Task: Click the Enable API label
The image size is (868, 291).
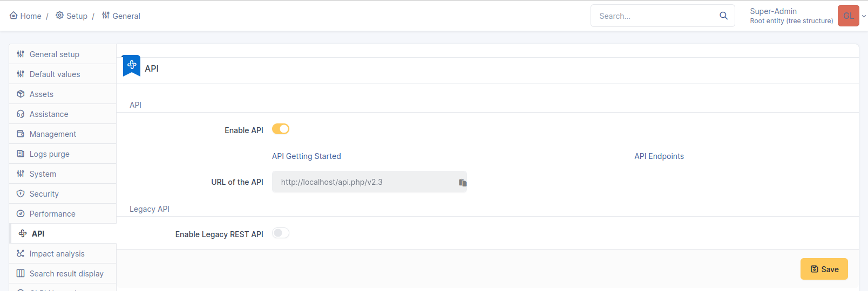Action: pos(244,130)
